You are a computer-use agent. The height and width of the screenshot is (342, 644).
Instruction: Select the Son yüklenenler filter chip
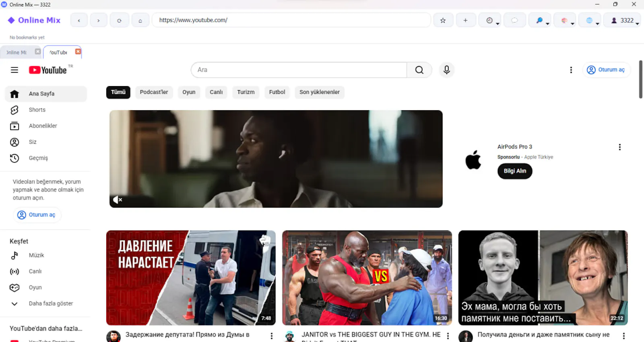(320, 92)
